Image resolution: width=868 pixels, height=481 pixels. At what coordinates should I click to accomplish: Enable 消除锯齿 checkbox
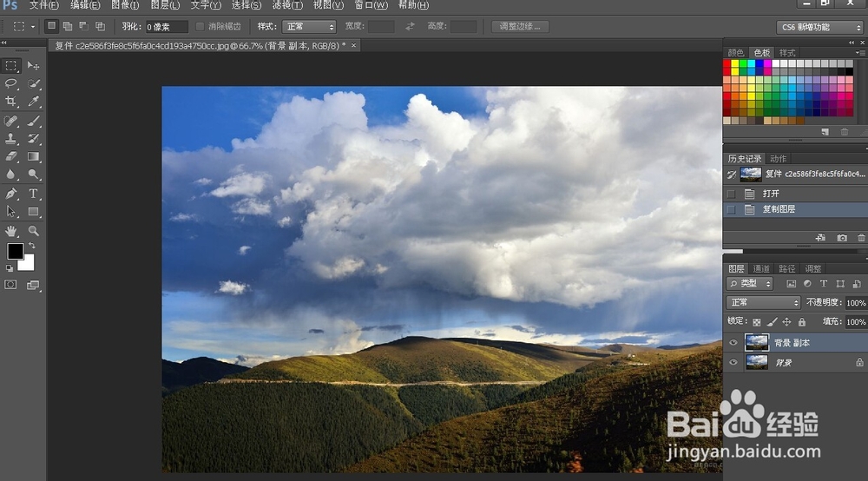click(201, 27)
